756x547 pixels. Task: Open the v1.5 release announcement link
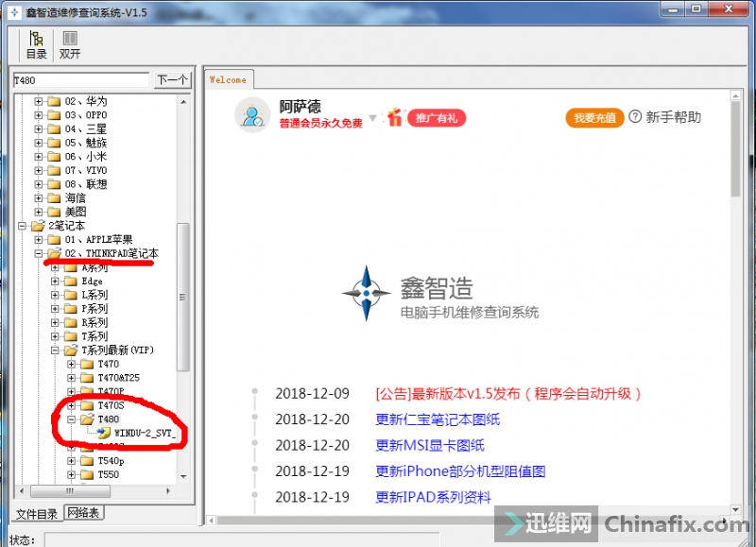pyautogui.click(x=508, y=394)
